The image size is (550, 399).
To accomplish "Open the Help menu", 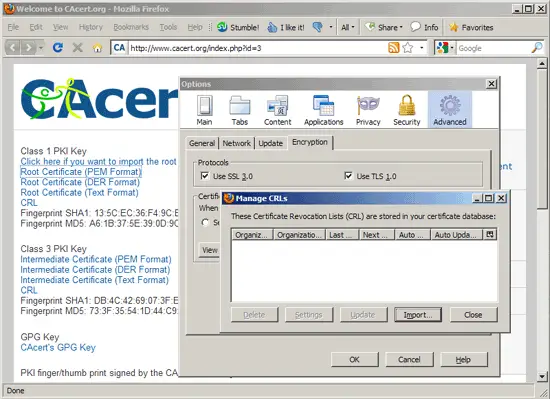I will click(195, 27).
